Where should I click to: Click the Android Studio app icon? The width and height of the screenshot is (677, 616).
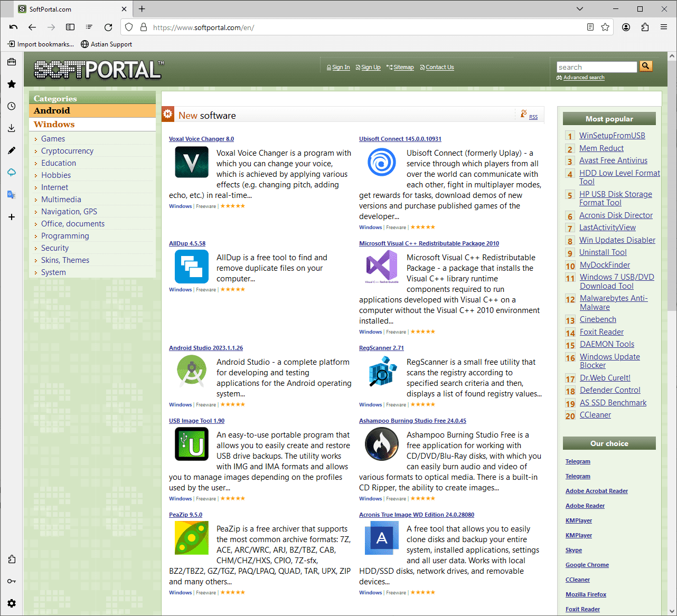click(x=191, y=371)
